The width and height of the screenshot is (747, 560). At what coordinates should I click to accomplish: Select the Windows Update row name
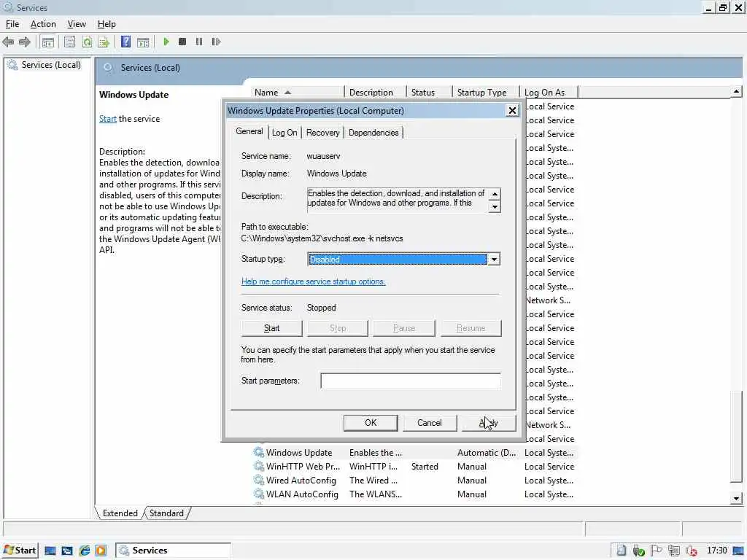tap(299, 453)
